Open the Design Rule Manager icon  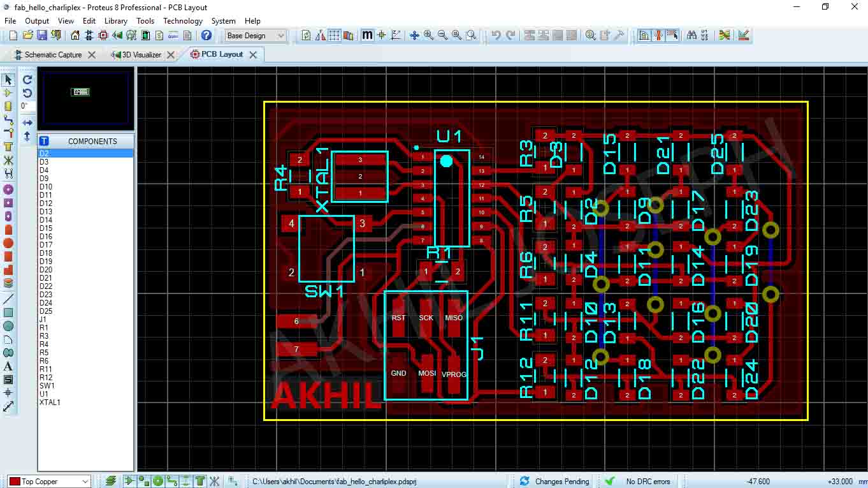point(744,36)
